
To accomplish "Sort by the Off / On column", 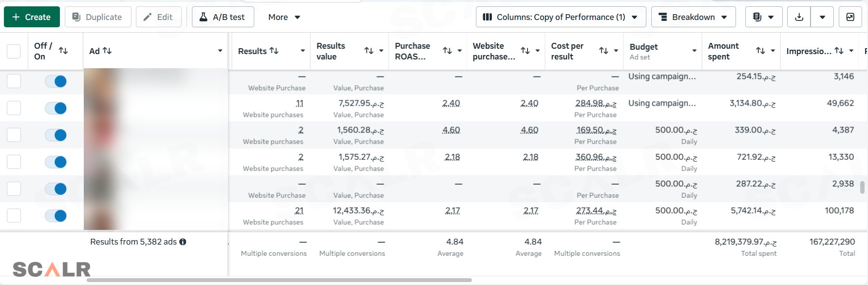I will [63, 51].
